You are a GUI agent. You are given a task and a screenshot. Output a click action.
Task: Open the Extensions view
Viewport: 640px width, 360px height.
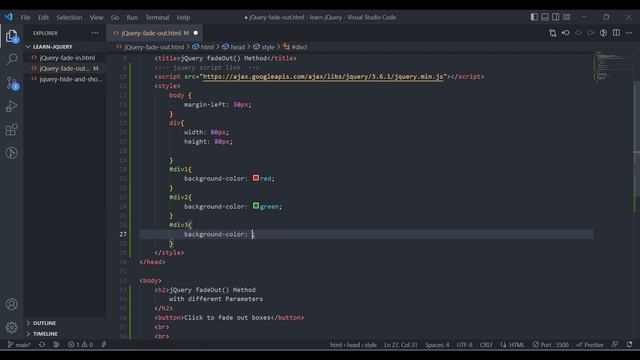click(12, 130)
